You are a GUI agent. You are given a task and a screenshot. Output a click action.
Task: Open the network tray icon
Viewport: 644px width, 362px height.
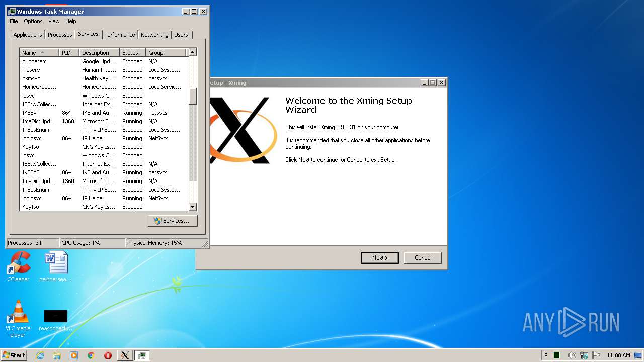(x=584, y=355)
